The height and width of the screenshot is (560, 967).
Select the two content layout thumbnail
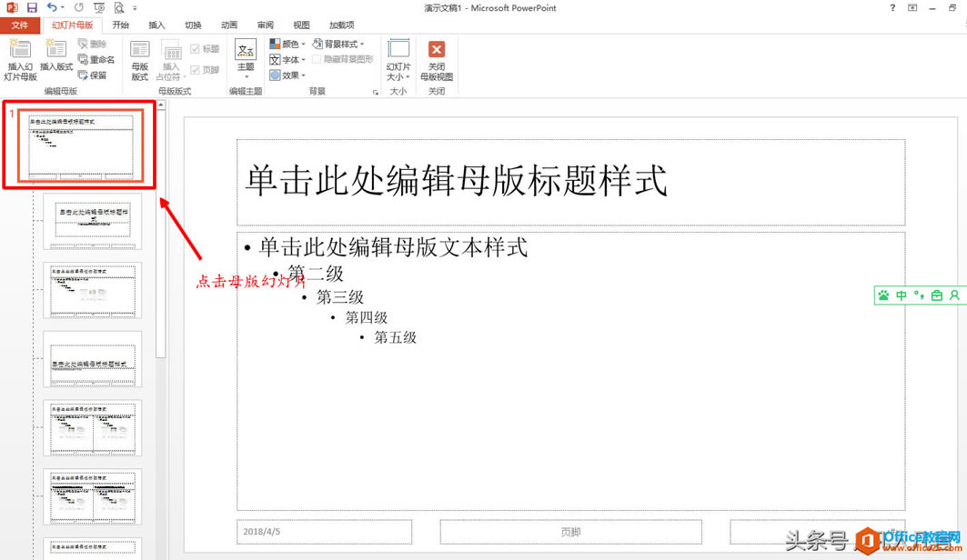click(x=93, y=428)
